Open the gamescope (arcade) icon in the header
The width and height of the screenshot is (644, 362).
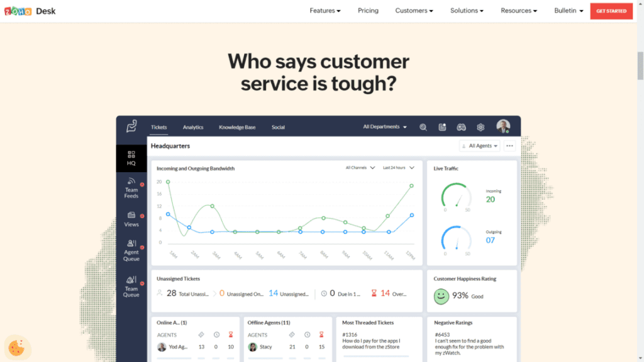coord(462,127)
